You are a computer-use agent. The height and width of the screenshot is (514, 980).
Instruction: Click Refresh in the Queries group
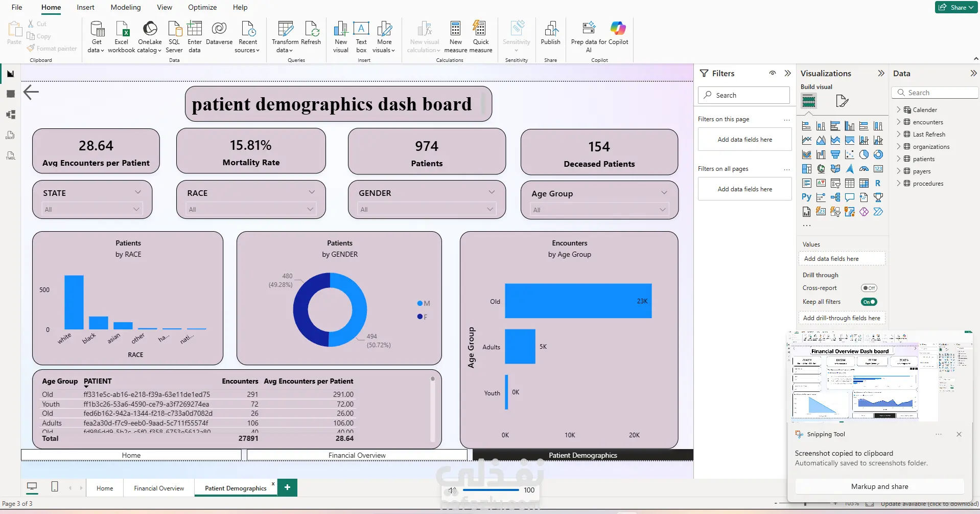(311, 34)
